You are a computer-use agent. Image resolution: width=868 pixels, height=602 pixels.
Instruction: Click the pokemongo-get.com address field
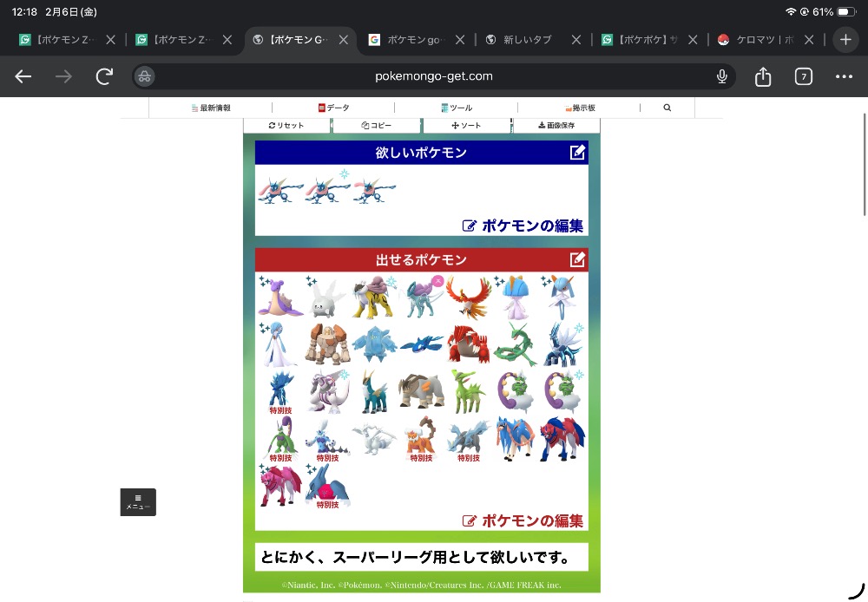coord(433,76)
